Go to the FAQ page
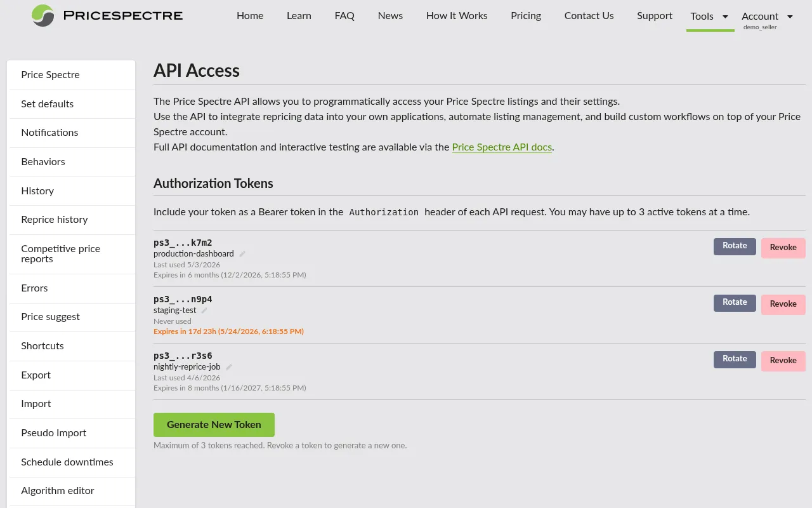The width and height of the screenshot is (812, 508). point(344,16)
